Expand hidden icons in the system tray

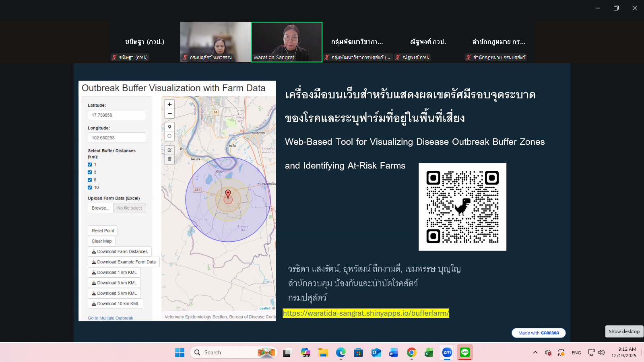[535, 352]
